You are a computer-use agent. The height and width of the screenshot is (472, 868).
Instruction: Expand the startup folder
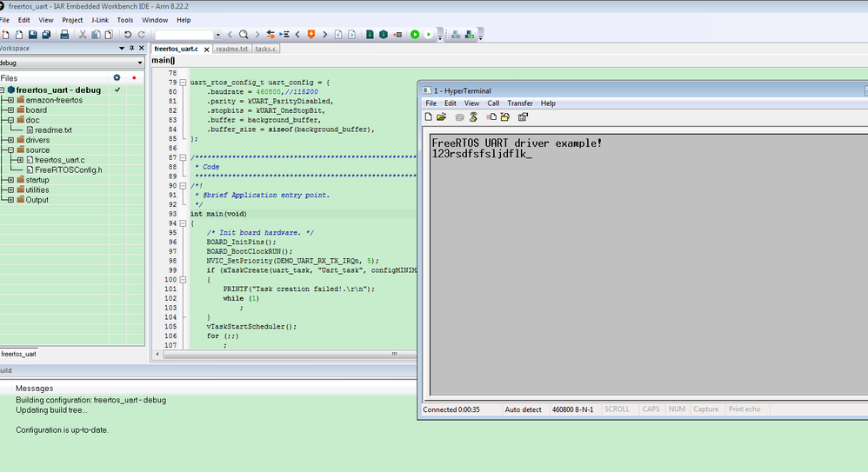point(10,180)
